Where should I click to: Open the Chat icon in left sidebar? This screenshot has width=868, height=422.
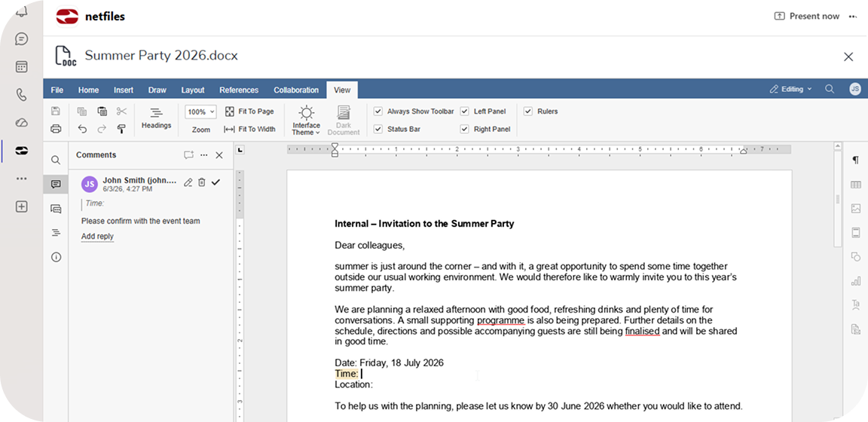[55, 209]
